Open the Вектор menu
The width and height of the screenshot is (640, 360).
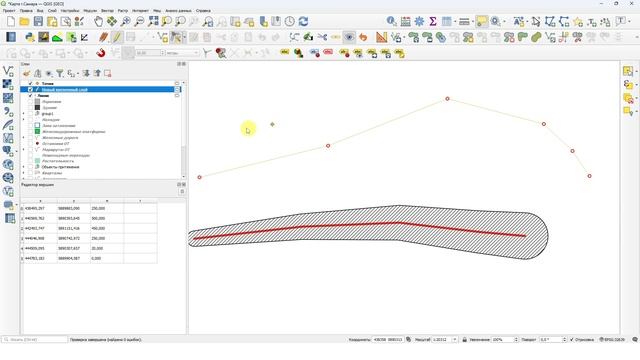tap(107, 11)
